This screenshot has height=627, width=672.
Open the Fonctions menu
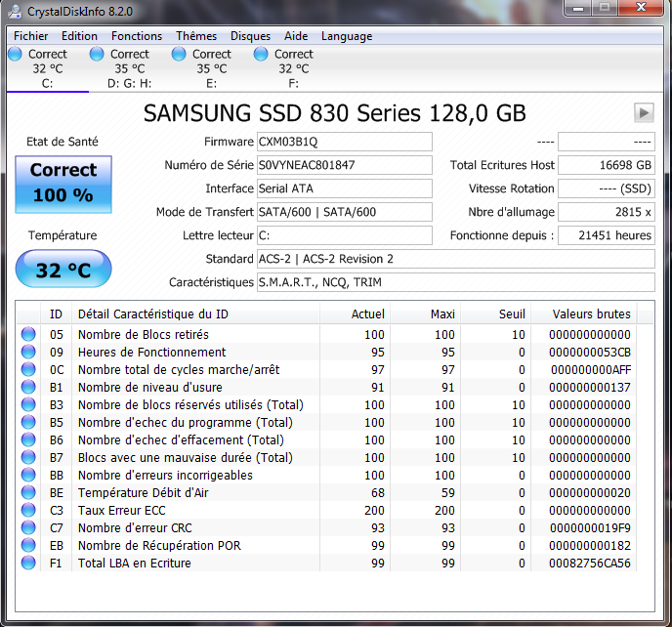click(x=137, y=36)
